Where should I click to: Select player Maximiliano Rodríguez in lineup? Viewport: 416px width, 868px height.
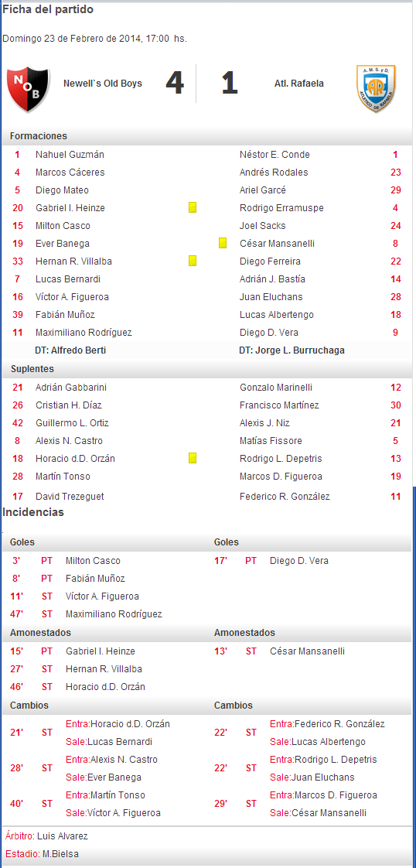[84, 333]
